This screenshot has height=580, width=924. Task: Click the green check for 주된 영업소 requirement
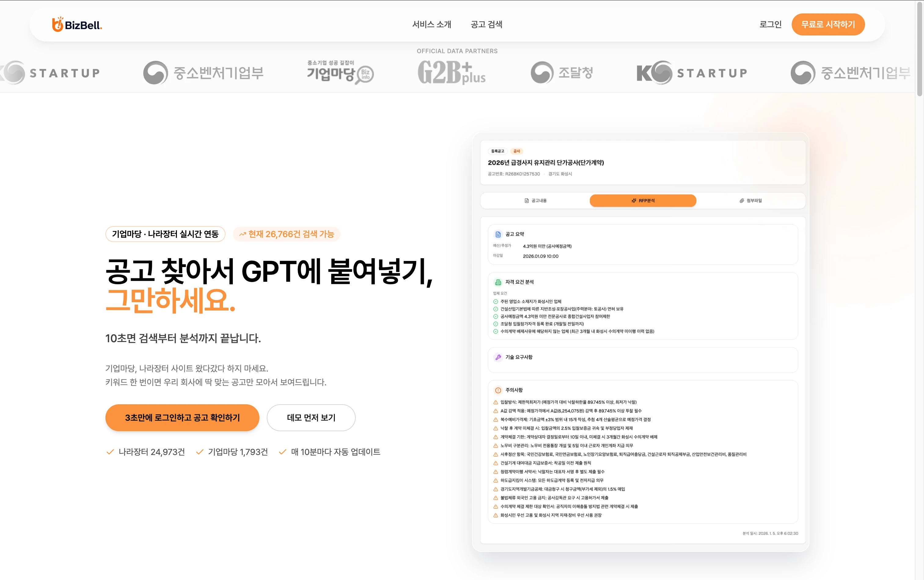tap(496, 302)
